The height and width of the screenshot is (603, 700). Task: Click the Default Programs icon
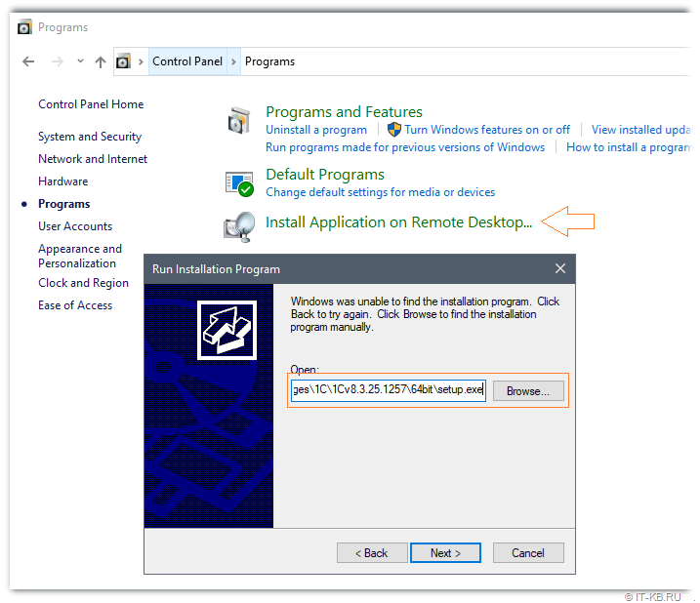point(239,183)
